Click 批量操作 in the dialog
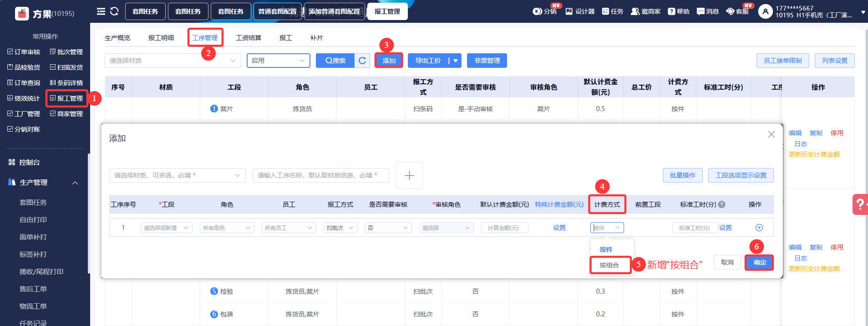Viewport: 868px width, 326px height. point(683,175)
